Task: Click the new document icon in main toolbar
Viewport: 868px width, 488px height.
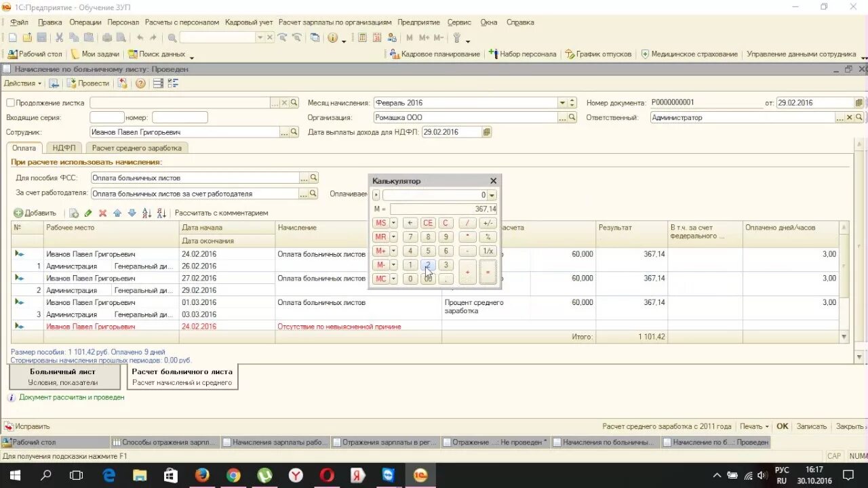Action: (x=12, y=38)
